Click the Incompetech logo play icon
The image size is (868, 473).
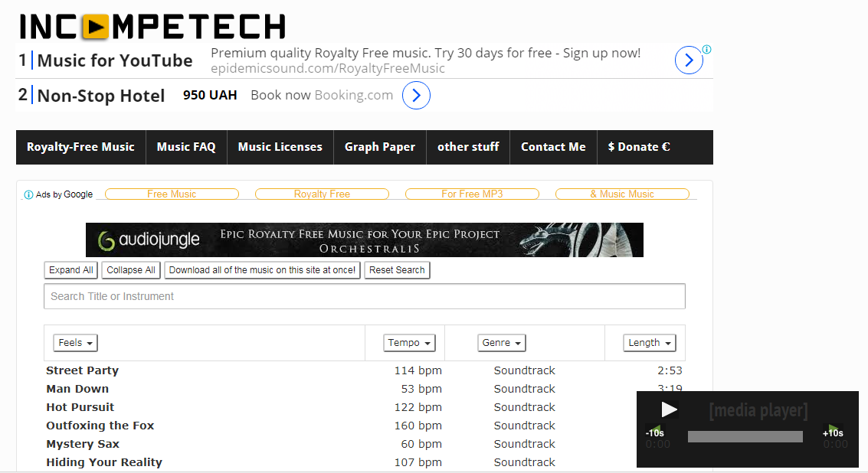point(95,27)
